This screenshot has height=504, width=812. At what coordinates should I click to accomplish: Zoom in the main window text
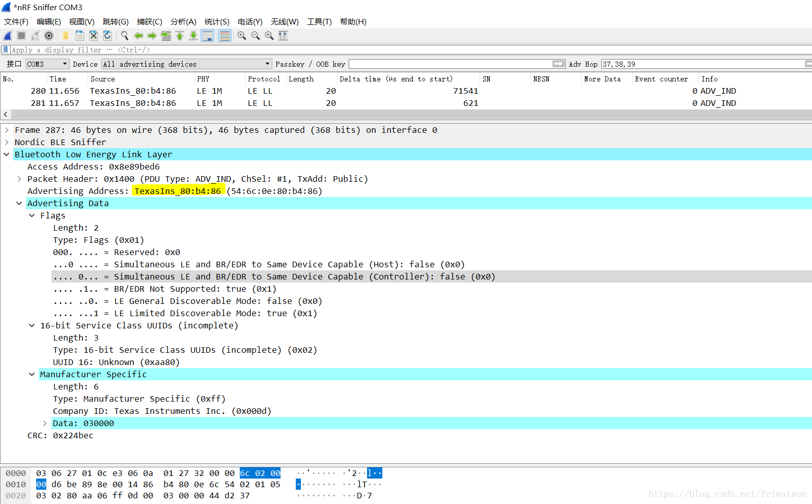click(242, 36)
